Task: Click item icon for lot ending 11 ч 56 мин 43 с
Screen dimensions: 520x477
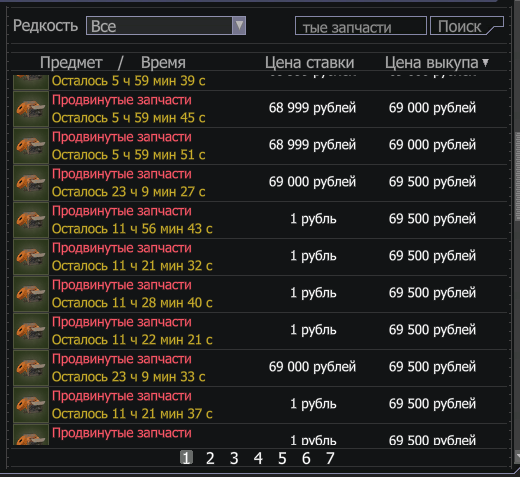Action: [x=31, y=220]
